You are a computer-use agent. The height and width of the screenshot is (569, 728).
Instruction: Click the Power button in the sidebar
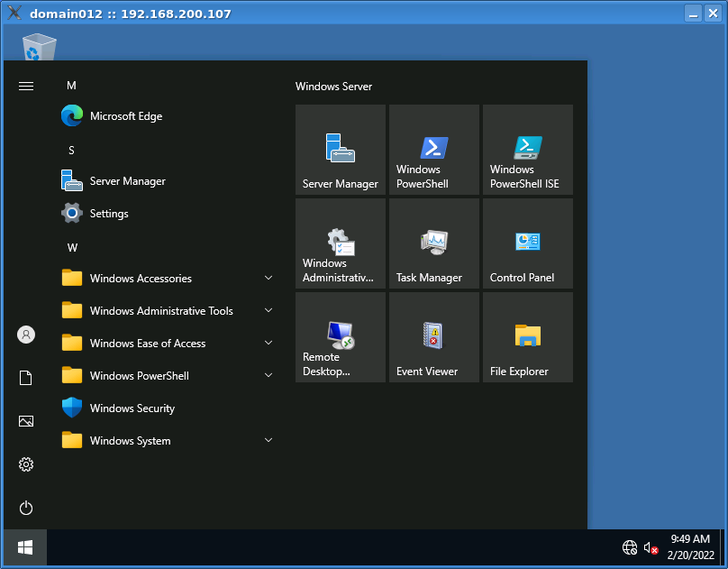(x=26, y=508)
